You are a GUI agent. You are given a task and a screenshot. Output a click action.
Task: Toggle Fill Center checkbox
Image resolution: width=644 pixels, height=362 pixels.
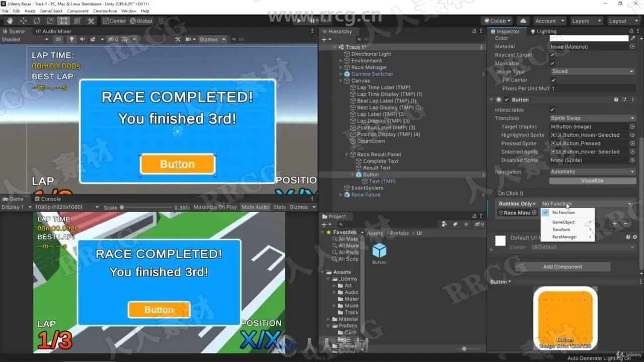pos(553,80)
